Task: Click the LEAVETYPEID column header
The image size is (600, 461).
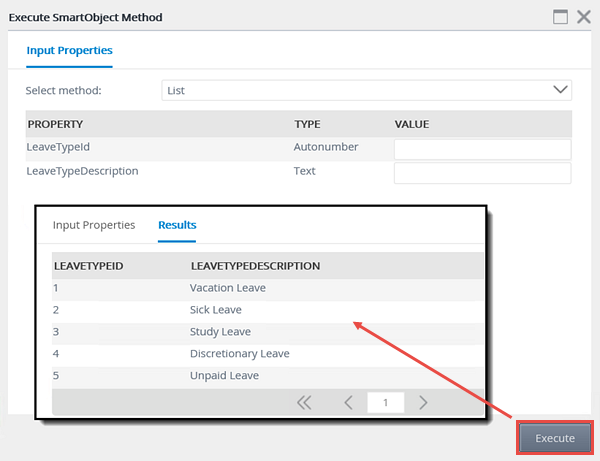Action: click(88, 266)
